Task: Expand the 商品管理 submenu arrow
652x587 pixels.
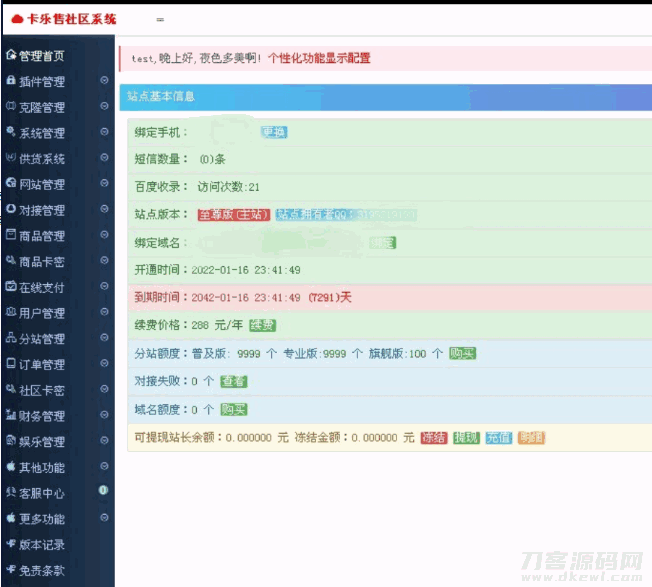Action: pyautogui.click(x=104, y=236)
